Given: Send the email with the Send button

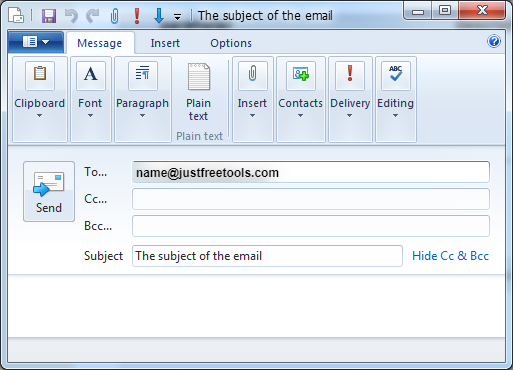Looking at the screenshot, I should point(49,191).
